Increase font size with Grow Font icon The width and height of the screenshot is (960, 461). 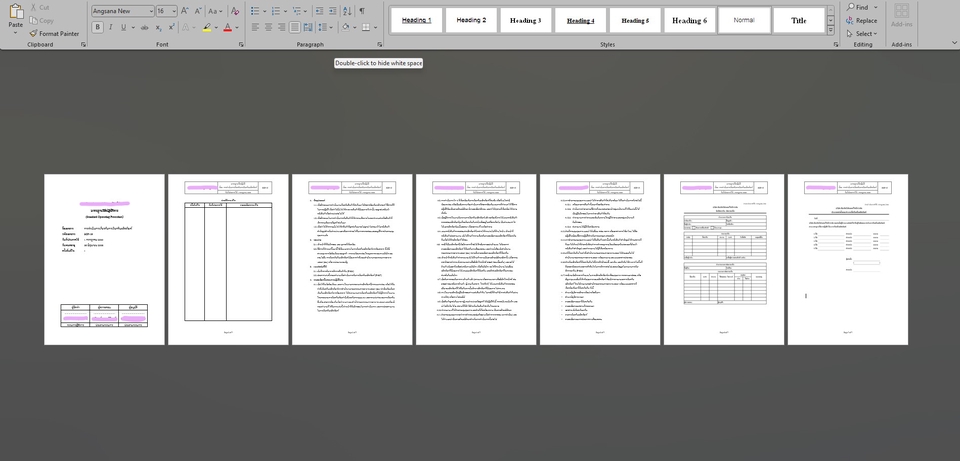coord(184,11)
